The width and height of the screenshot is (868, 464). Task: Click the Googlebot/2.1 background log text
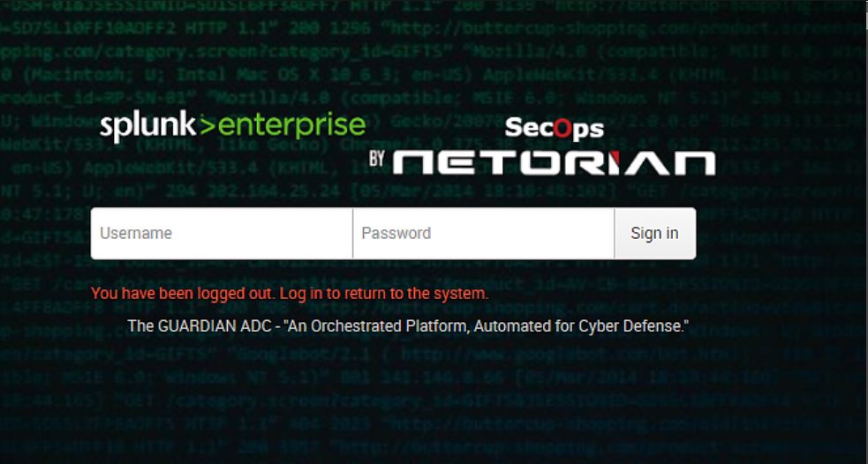click(302, 352)
